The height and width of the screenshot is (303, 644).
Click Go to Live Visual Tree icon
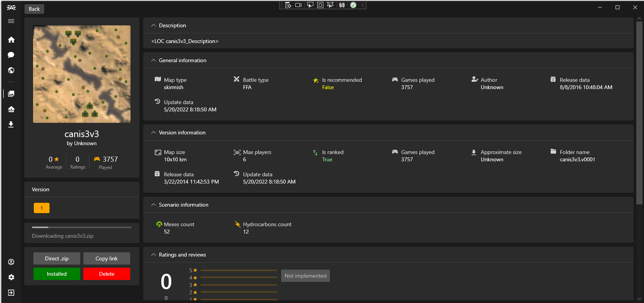(x=288, y=5)
